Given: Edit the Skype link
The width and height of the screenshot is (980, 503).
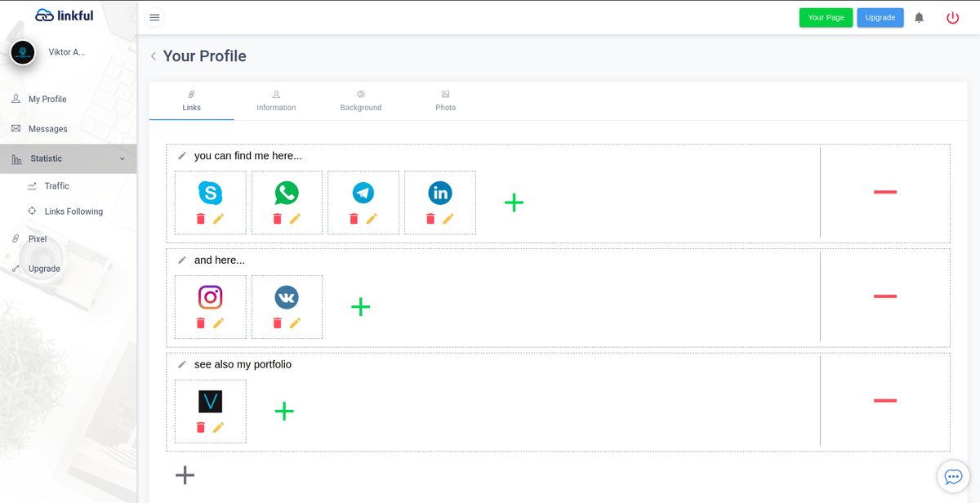Looking at the screenshot, I should pyautogui.click(x=219, y=219).
